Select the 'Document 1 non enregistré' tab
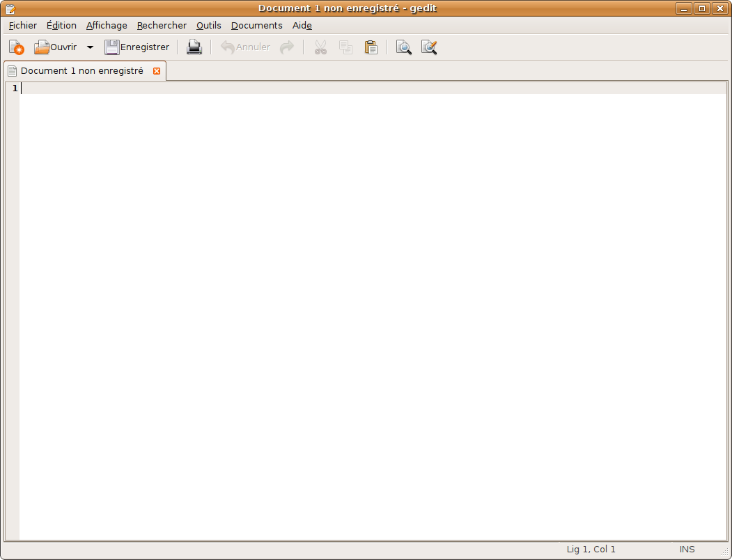 tap(81, 71)
